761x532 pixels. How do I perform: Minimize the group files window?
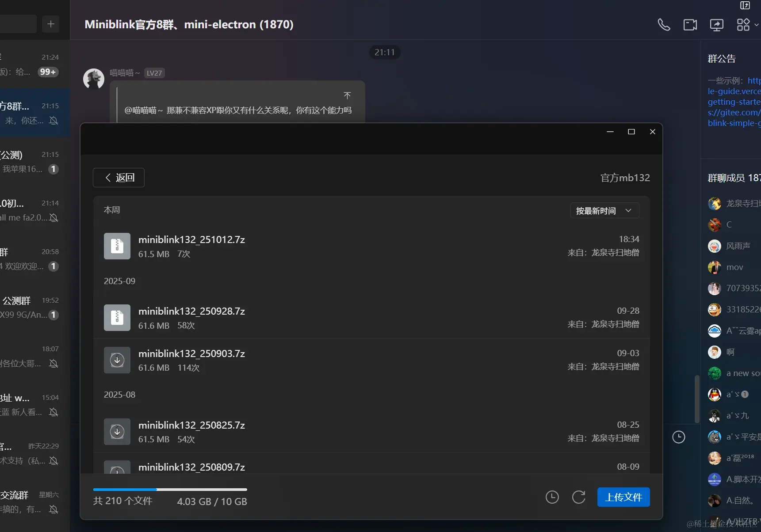[x=610, y=132]
